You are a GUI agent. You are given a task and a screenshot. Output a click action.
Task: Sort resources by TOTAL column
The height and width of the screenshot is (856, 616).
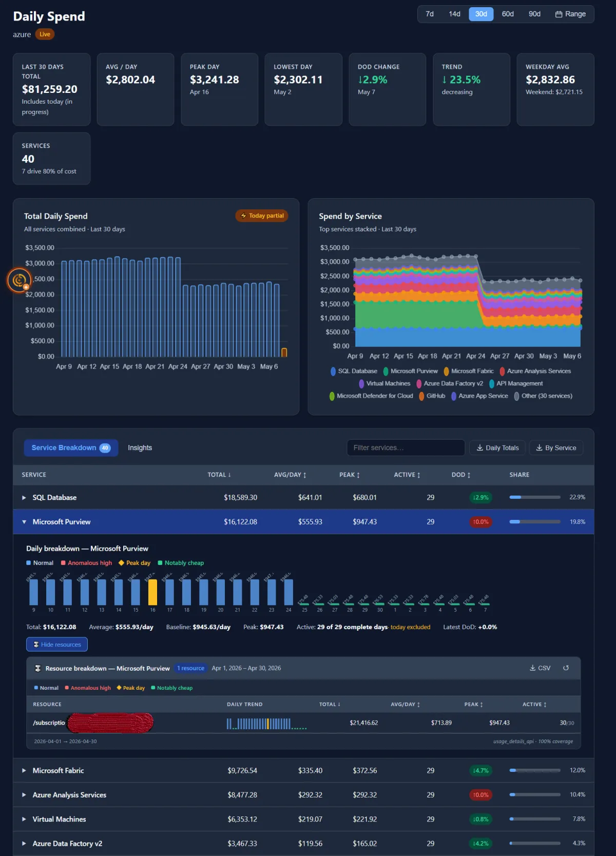coord(330,704)
